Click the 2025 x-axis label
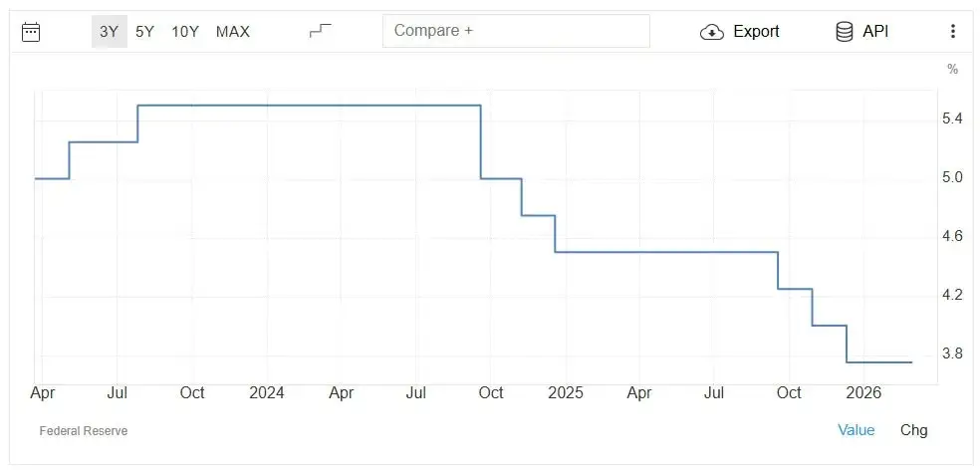Image resolution: width=980 pixels, height=470 pixels. (x=565, y=393)
